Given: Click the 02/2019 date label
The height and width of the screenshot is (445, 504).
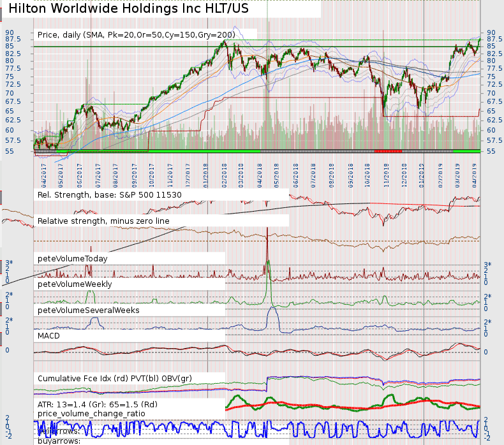Looking at the screenshot, I should click(x=440, y=176).
